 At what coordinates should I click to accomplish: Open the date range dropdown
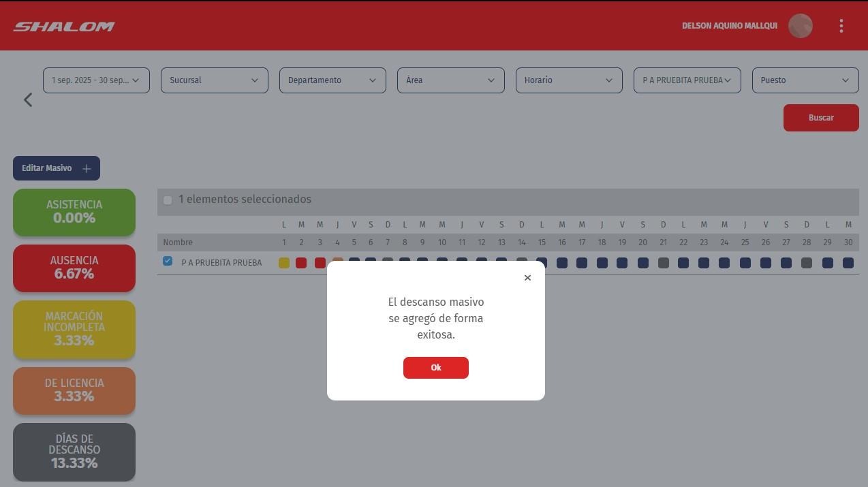pyautogui.click(x=96, y=80)
